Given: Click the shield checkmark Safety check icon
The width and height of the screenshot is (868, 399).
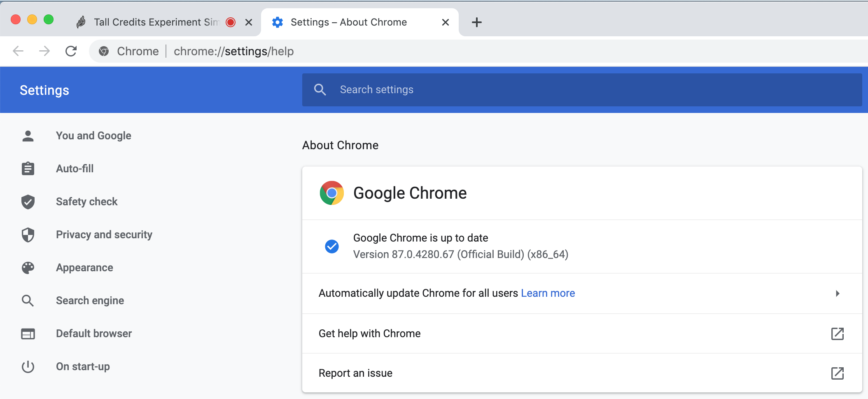Looking at the screenshot, I should (28, 202).
